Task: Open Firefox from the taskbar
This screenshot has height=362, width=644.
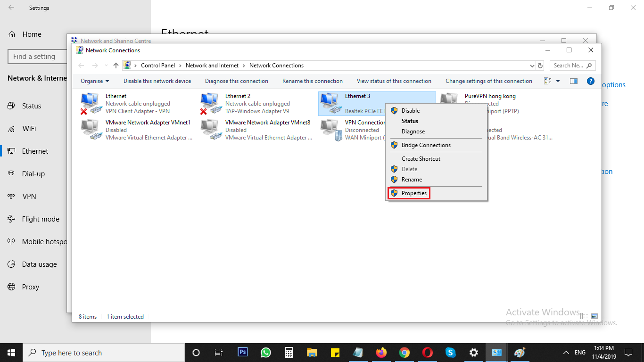Action: tap(381, 353)
